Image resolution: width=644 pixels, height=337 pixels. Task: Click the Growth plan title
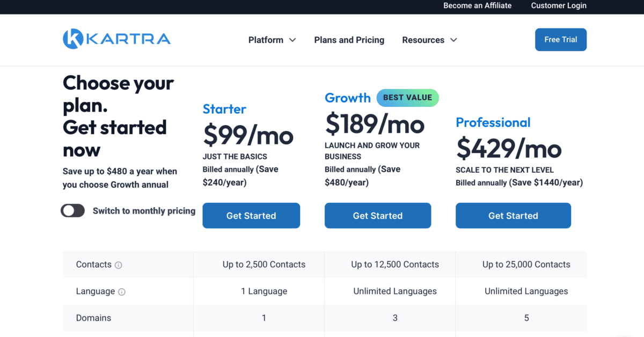coord(347,98)
